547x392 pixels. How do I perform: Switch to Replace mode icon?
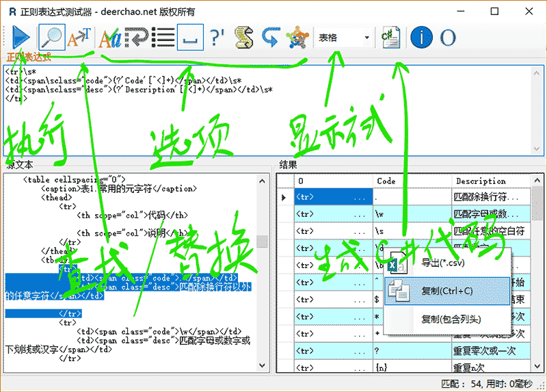click(79, 38)
